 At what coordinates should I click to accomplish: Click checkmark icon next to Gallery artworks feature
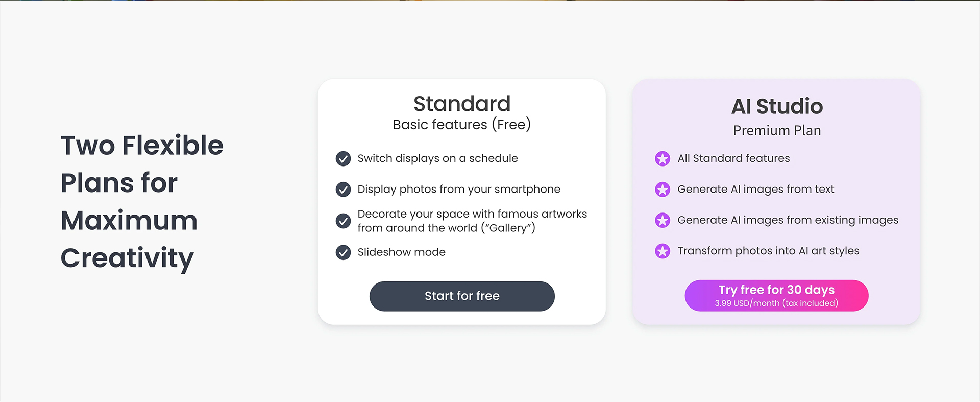click(x=343, y=221)
